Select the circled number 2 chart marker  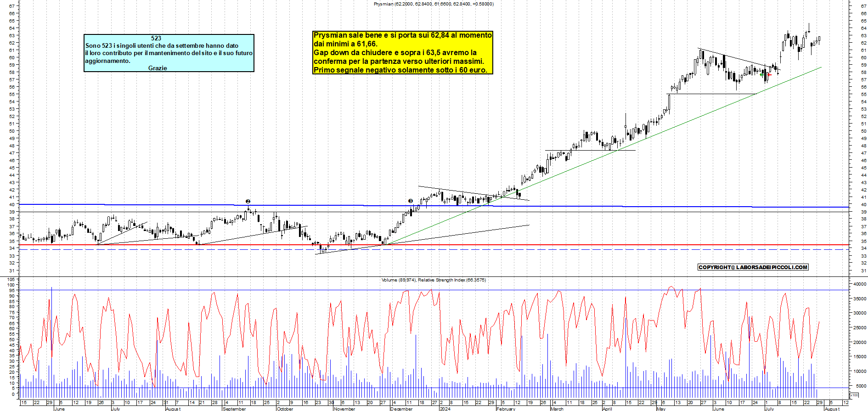point(248,201)
